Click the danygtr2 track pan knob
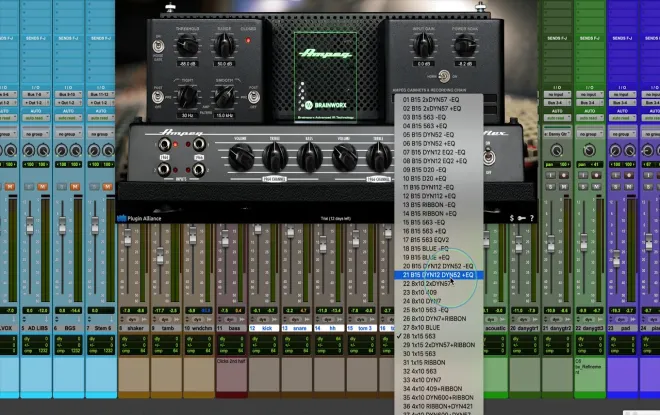The image size is (660, 415). [556, 150]
